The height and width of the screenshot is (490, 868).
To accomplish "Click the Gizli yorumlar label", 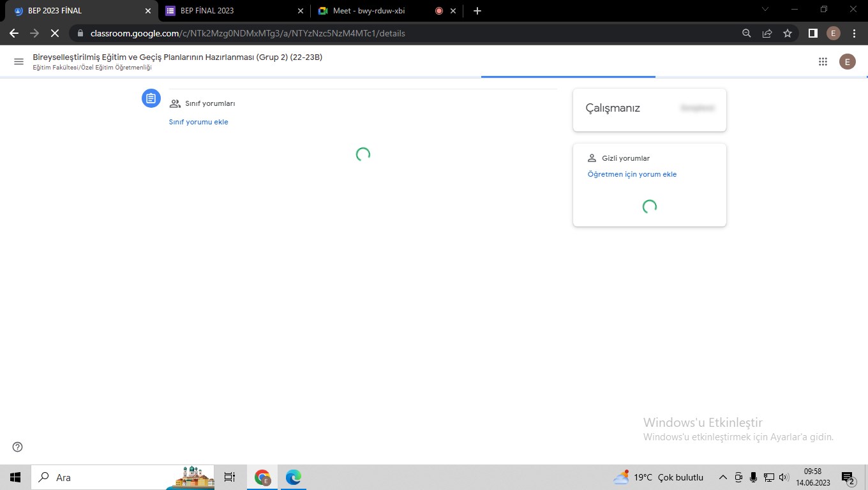I will 625,158.
